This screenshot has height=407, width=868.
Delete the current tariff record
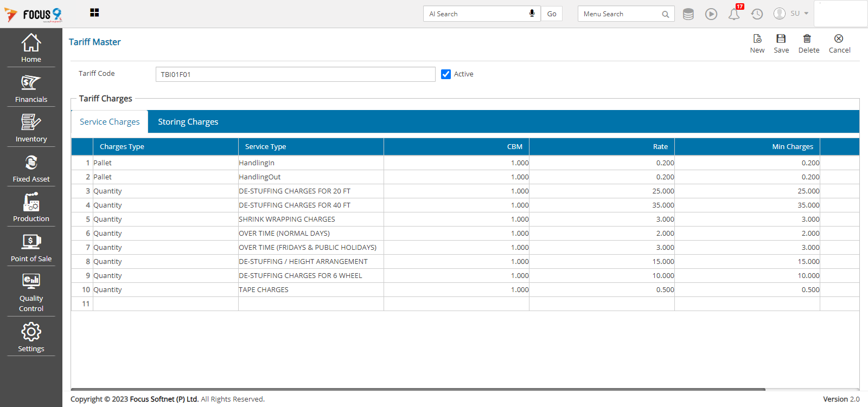(808, 43)
